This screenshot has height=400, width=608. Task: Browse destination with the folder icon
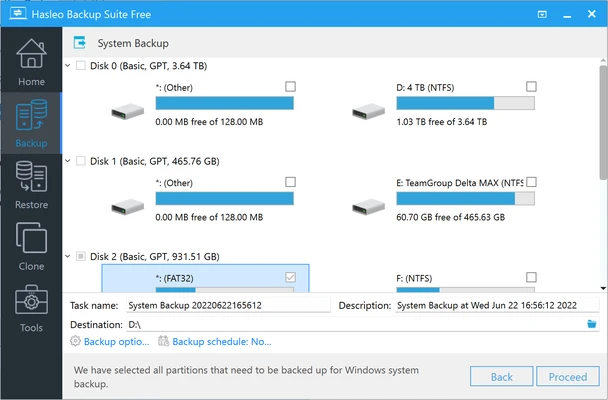pos(591,324)
